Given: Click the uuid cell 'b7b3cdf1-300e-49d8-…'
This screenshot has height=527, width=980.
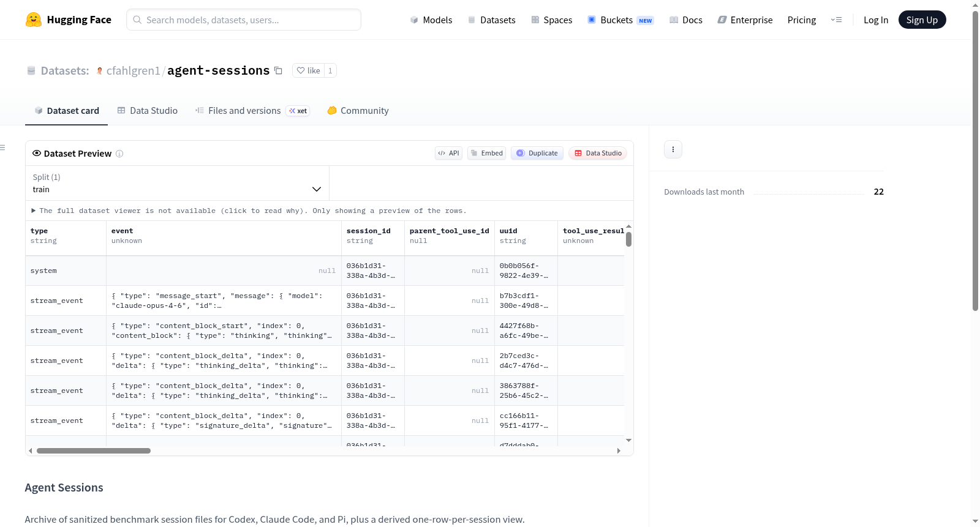Looking at the screenshot, I should 526,301.
